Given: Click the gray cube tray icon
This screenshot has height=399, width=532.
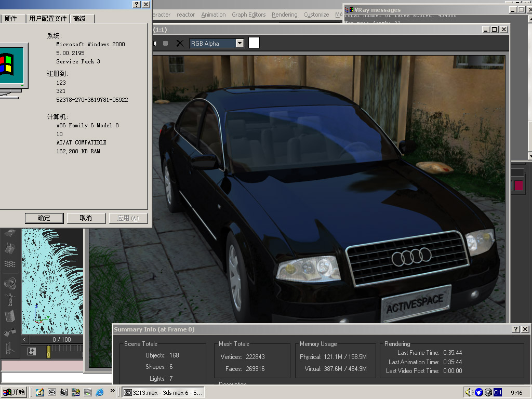Looking at the screenshot, I should pyautogui.click(x=488, y=393).
